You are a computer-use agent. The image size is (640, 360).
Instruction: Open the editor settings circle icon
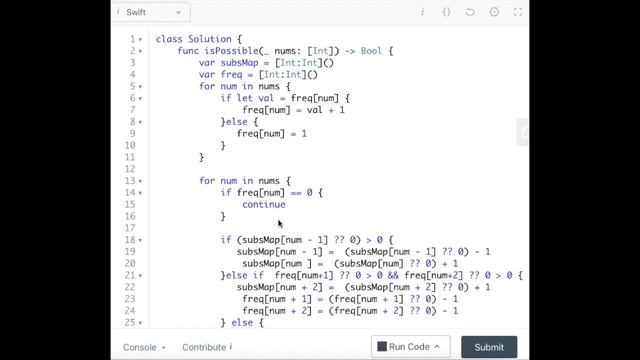point(494,12)
